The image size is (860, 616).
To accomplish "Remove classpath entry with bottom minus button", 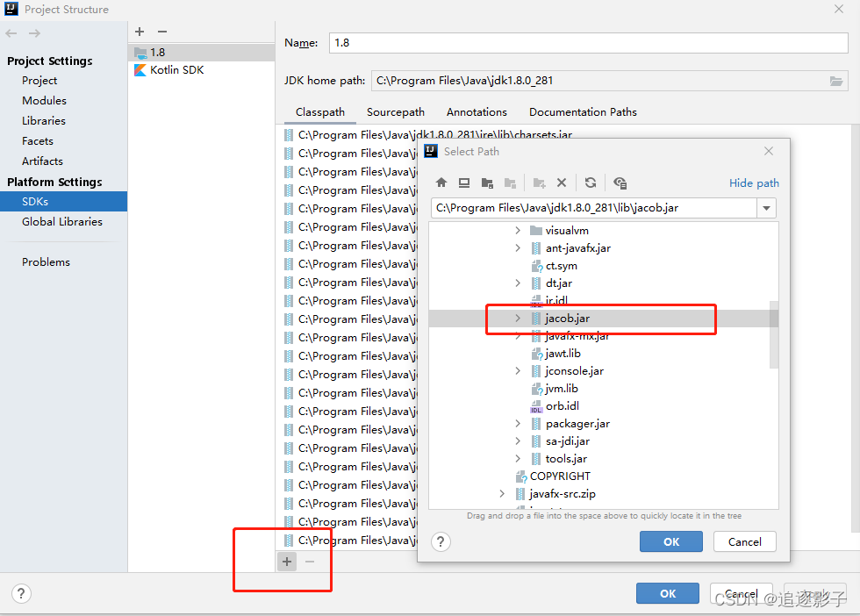I will coord(310,561).
